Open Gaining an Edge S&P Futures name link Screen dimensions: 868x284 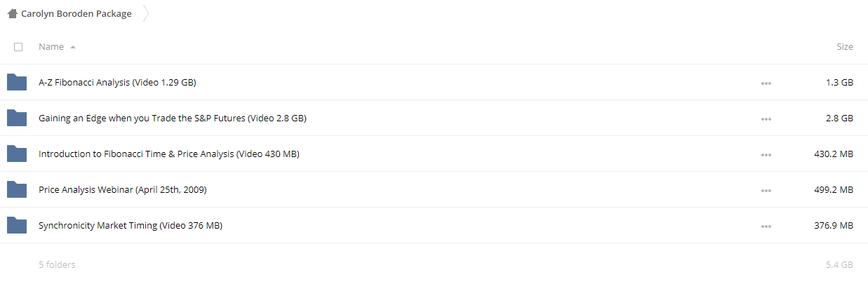click(x=173, y=118)
